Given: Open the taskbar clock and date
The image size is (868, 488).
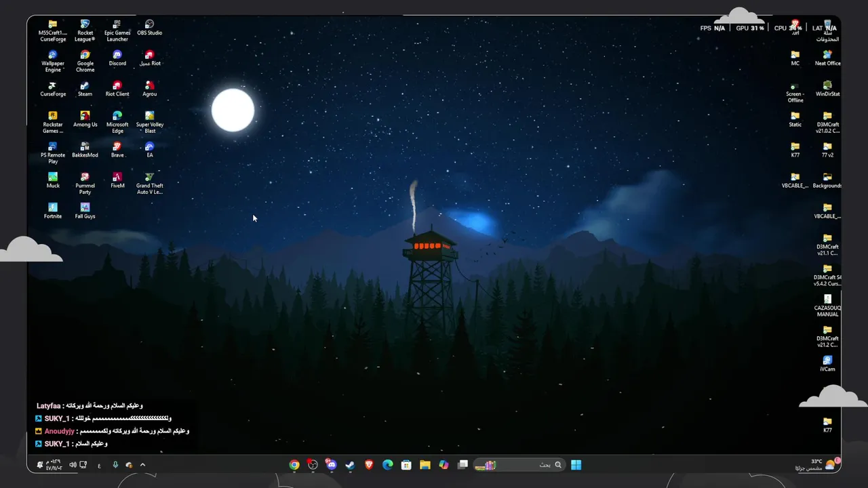Looking at the screenshot, I should [x=54, y=465].
